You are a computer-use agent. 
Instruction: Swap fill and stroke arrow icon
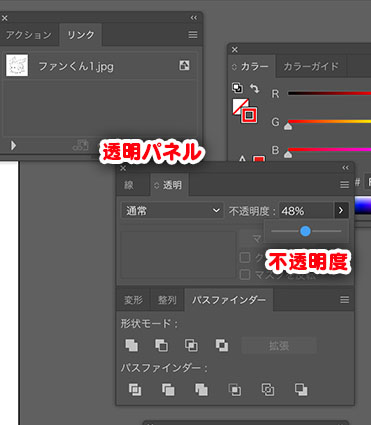coord(254,88)
